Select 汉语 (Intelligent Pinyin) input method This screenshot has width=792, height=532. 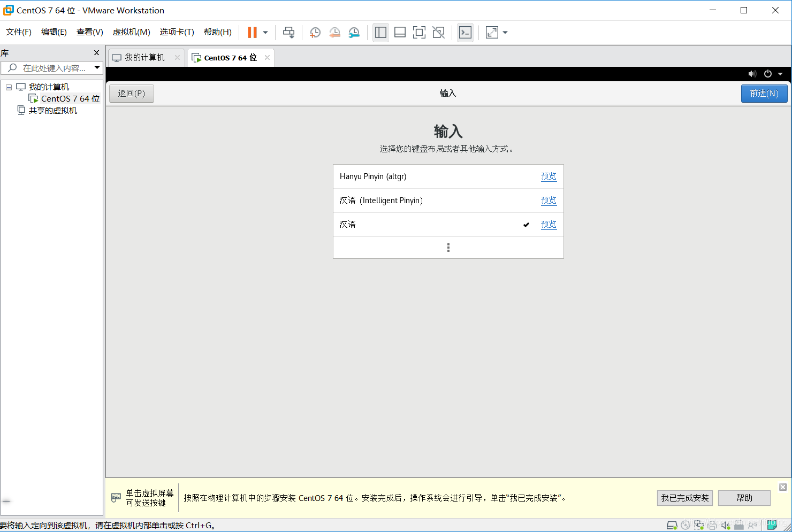tap(448, 201)
